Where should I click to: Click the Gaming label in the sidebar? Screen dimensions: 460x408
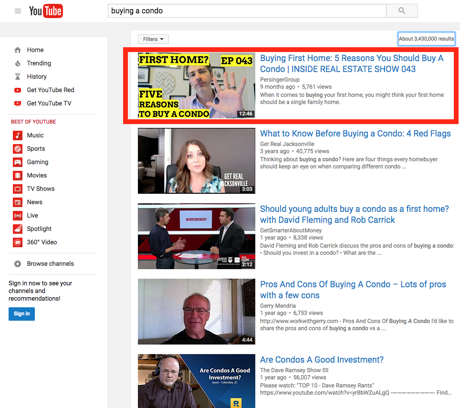(38, 162)
